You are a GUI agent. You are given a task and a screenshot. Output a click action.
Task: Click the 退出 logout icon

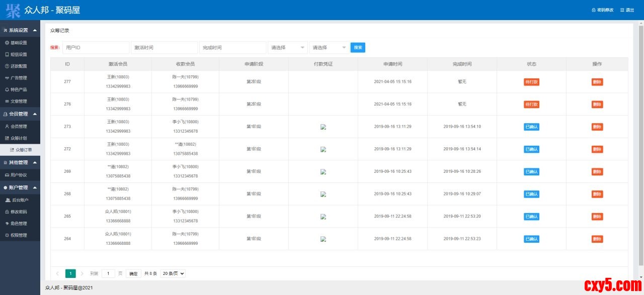pyautogui.click(x=622, y=10)
